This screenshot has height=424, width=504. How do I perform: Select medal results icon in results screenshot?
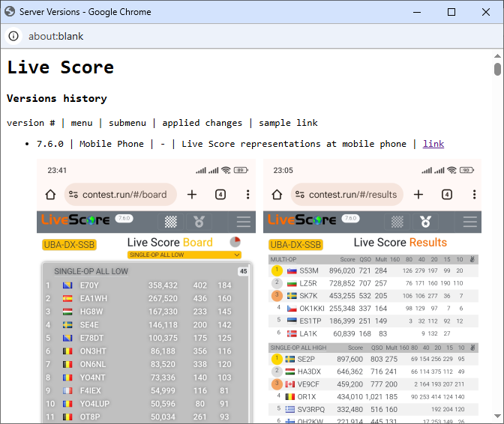pos(425,222)
